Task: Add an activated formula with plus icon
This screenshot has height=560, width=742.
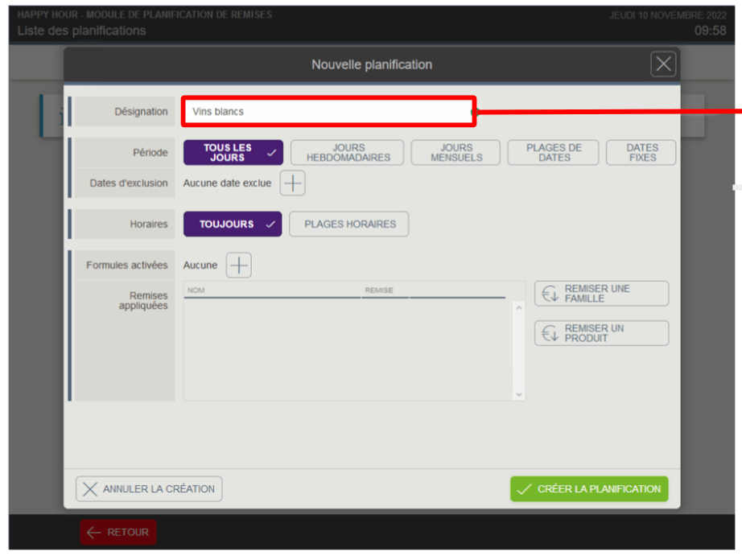Action: 239,265
